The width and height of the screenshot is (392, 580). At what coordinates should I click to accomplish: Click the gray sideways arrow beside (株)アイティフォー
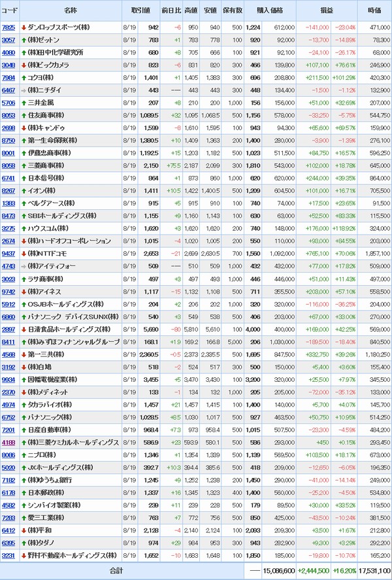pos(24,266)
